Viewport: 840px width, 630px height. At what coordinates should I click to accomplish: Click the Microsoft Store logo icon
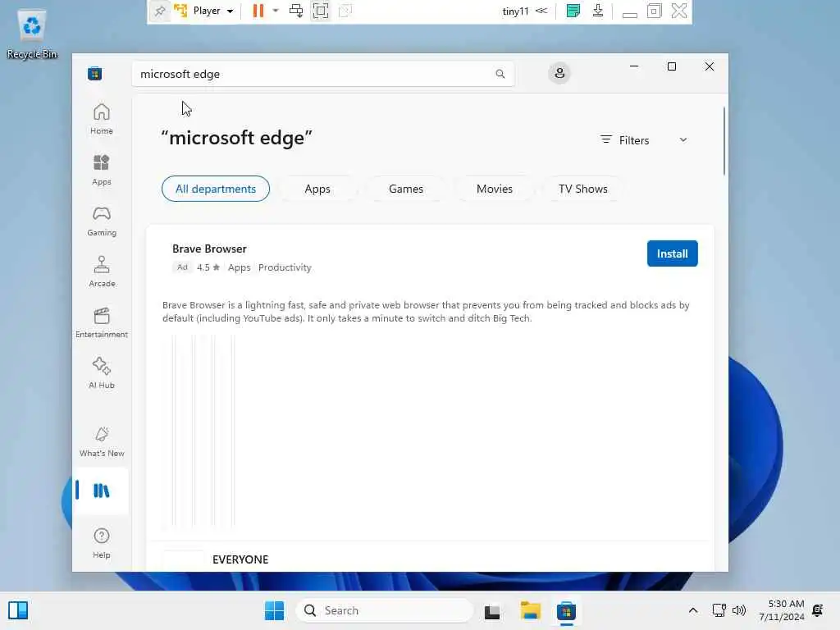click(x=95, y=73)
